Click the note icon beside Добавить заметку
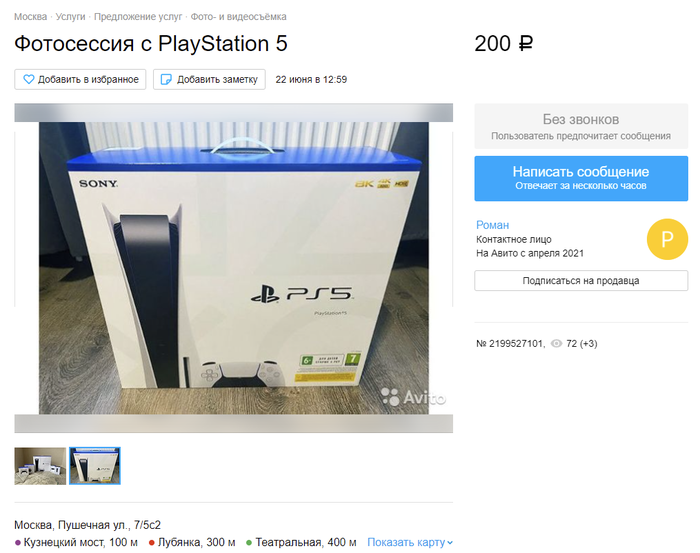Screen dimensions: 700x553 point(166,79)
